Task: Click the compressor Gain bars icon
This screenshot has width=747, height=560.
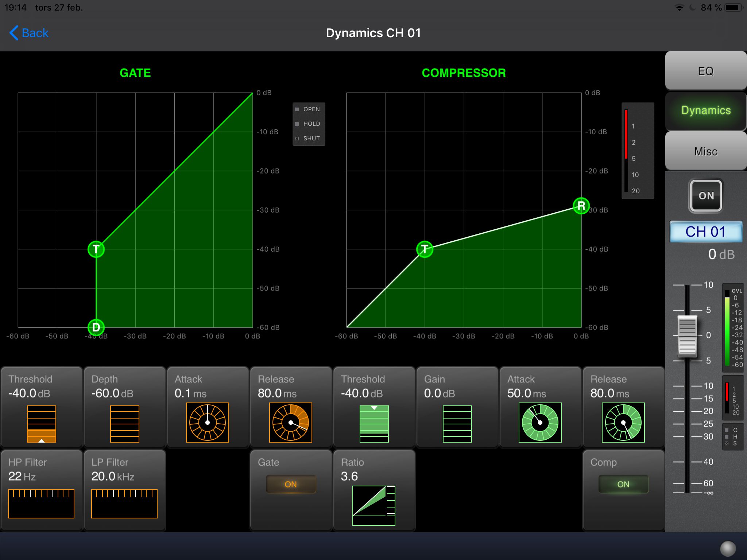Action: click(x=457, y=424)
